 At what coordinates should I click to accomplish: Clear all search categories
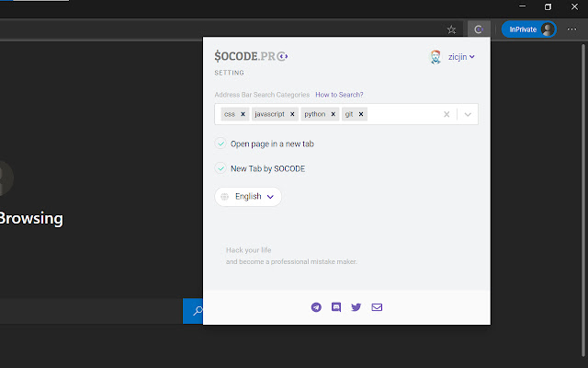tap(447, 114)
